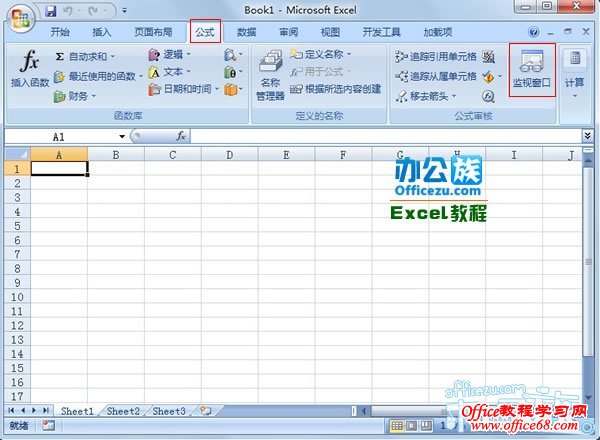Click Error Checking icon
Viewport: 600px width, 440px height.
(x=488, y=77)
